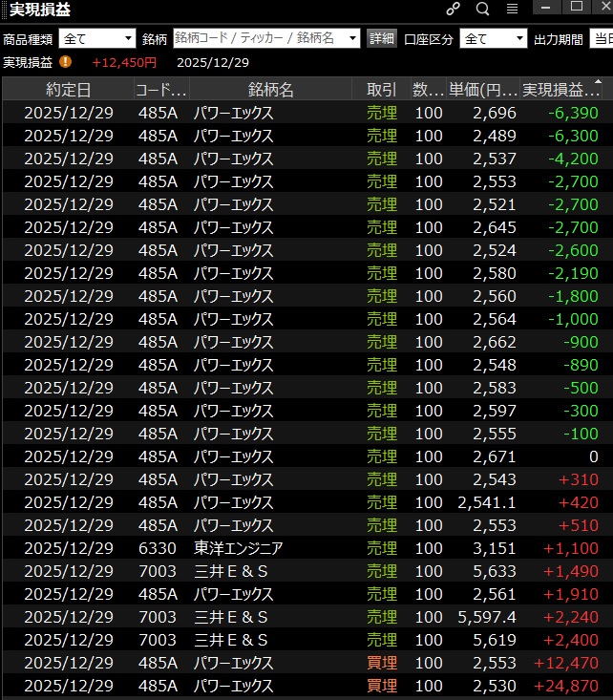
Task: Open the hamburger menu icon
Action: [512, 10]
